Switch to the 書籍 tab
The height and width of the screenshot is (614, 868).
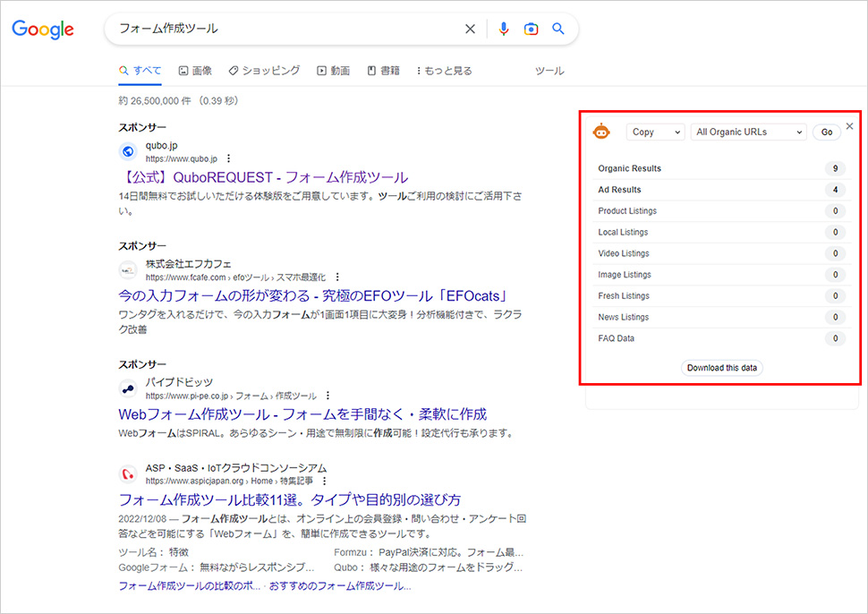(384, 71)
